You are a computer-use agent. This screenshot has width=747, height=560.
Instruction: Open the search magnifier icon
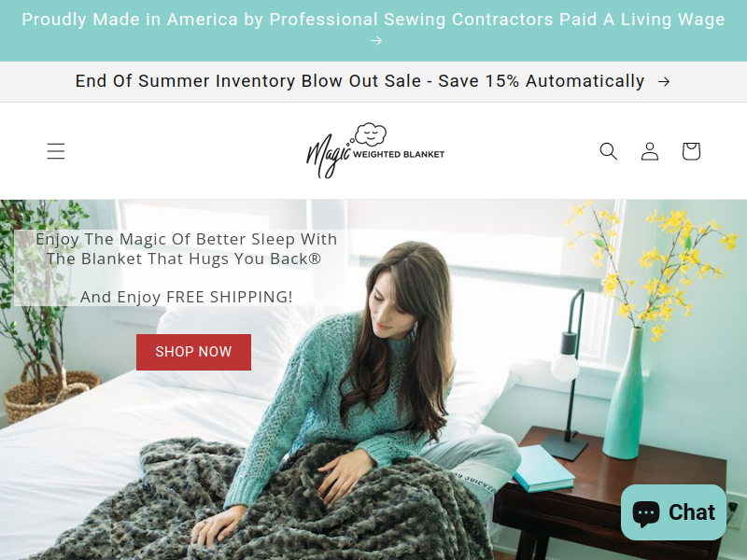click(609, 151)
